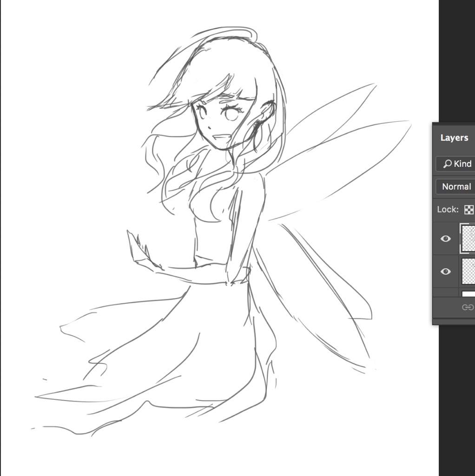475x476 pixels.
Task: Click the eye icon of the second layer
Action: point(446,271)
